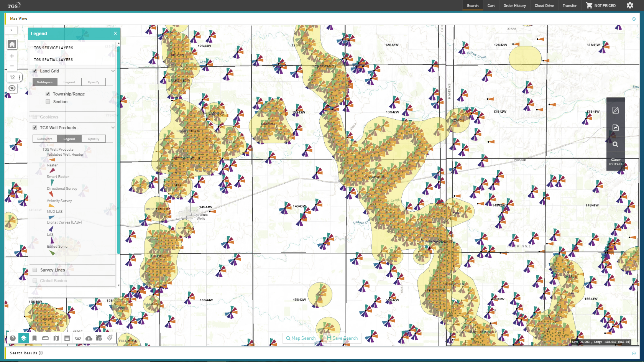Open the list view tool
644x362 pixels.
pyautogui.click(x=67, y=338)
